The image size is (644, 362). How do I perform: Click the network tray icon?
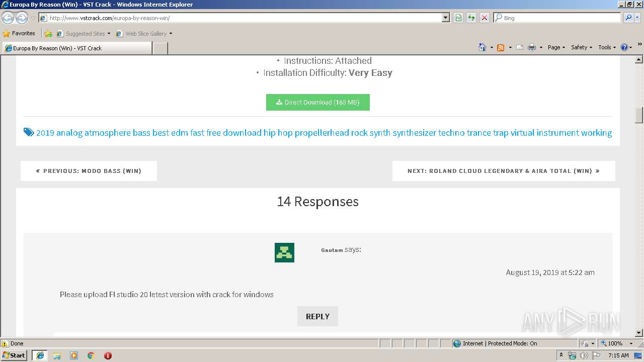572,355
